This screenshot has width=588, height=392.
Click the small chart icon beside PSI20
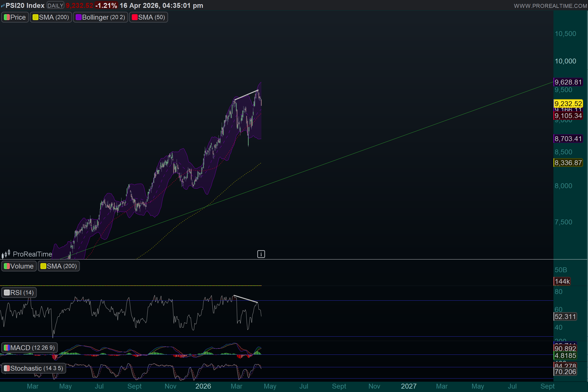pos(3,5)
